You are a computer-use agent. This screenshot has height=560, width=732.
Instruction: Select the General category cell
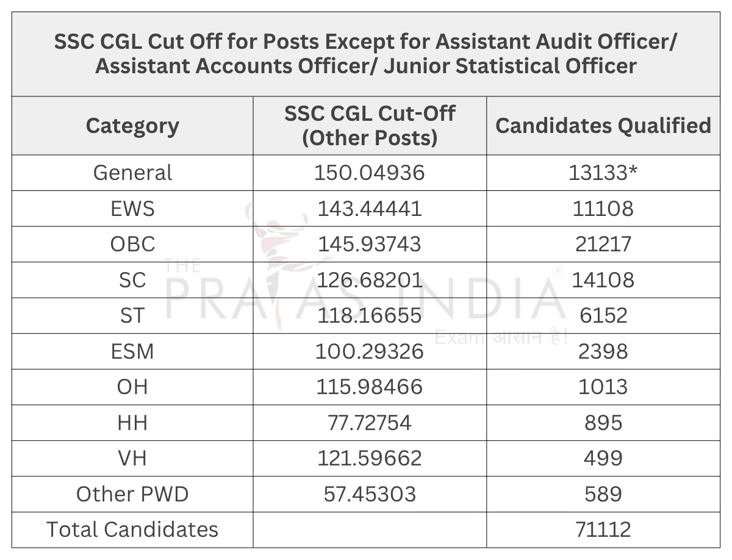coord(132,173)
